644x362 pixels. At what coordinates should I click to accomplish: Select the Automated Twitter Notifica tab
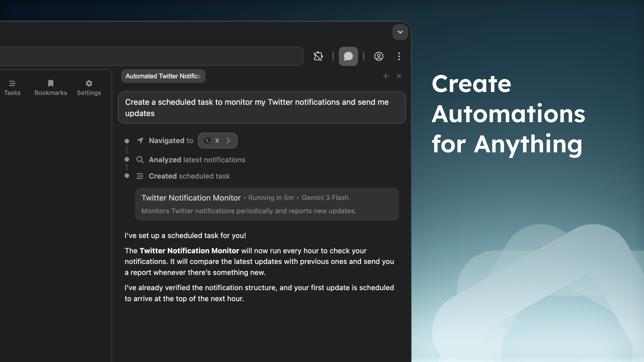pos(163,76)
